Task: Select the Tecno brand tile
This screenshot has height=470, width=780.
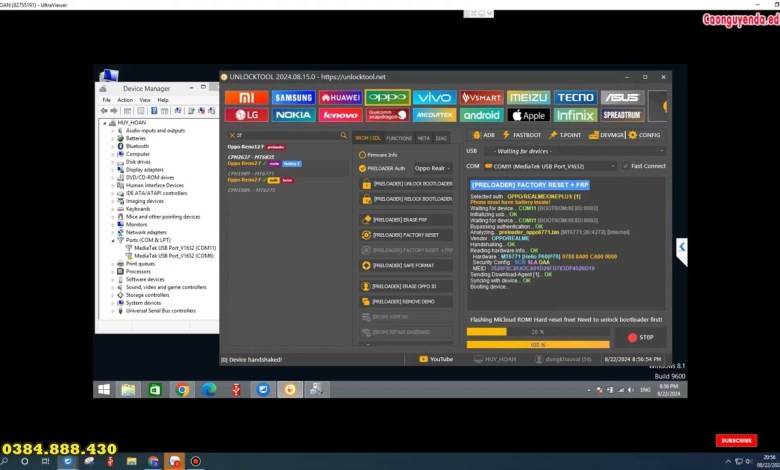Action: pyautogui.click(x=576, y=98)
